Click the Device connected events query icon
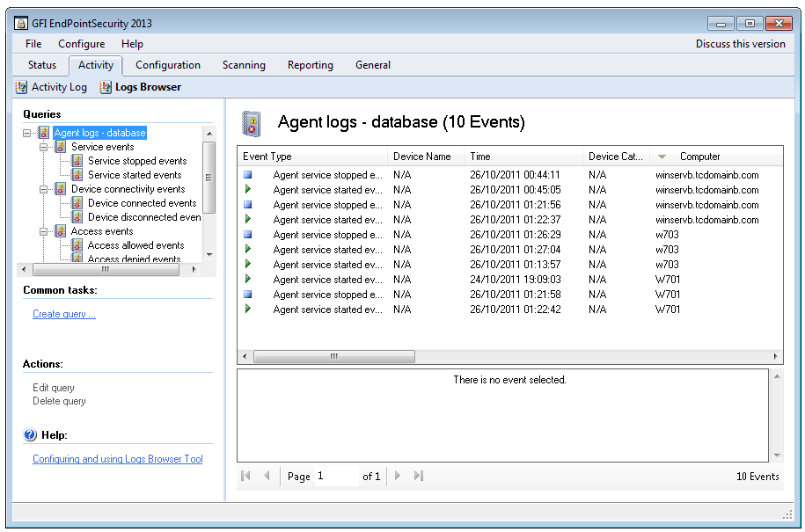Screen dimensions: 805x532 click(x=77, y=203)
